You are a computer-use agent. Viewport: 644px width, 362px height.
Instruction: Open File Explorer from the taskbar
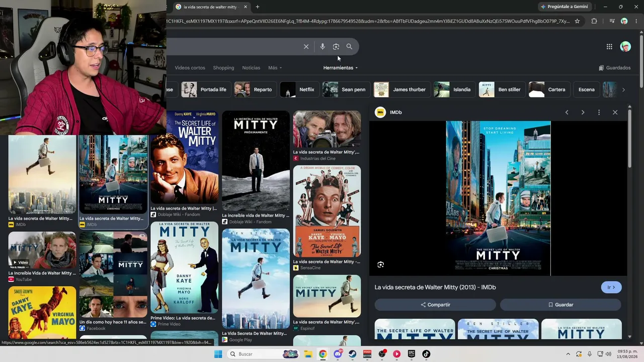(308, 354)
